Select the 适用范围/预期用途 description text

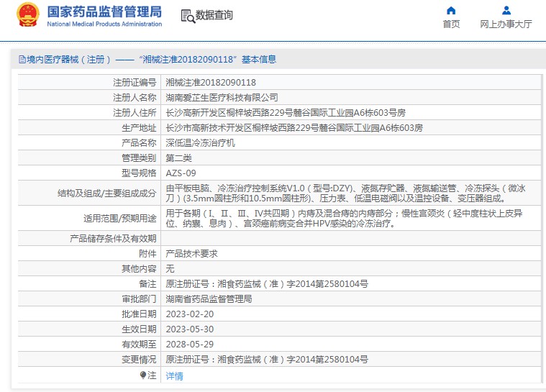[344, 218]
